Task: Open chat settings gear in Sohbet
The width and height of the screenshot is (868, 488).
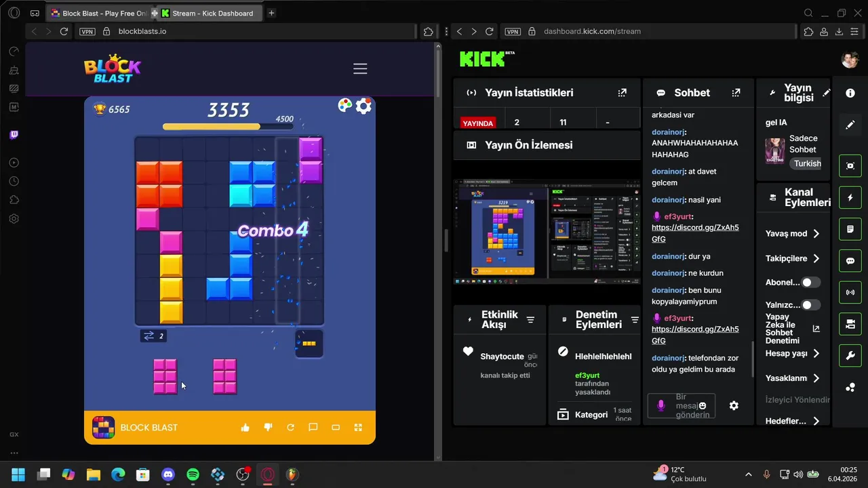Action: 734,405
